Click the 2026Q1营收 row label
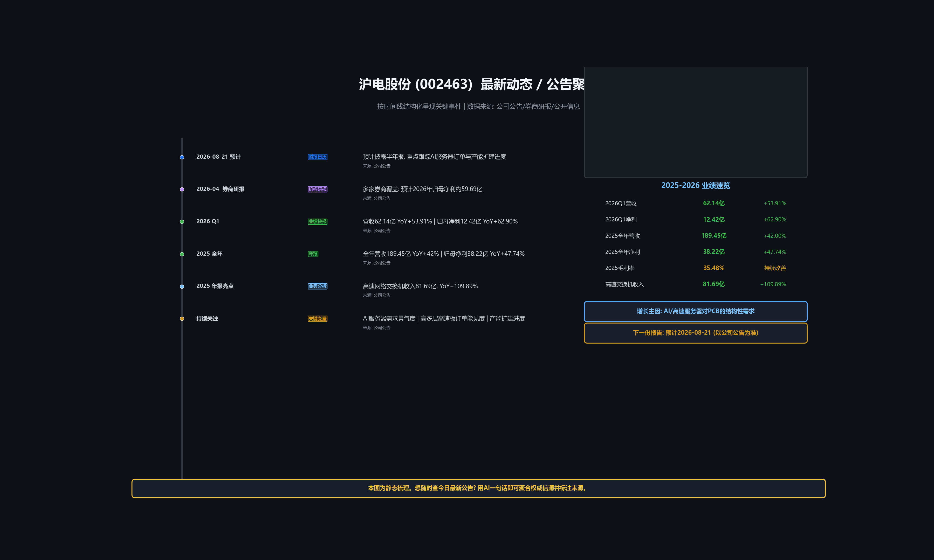The height and width of the screenshot is (560, 934). pos(621,204)
